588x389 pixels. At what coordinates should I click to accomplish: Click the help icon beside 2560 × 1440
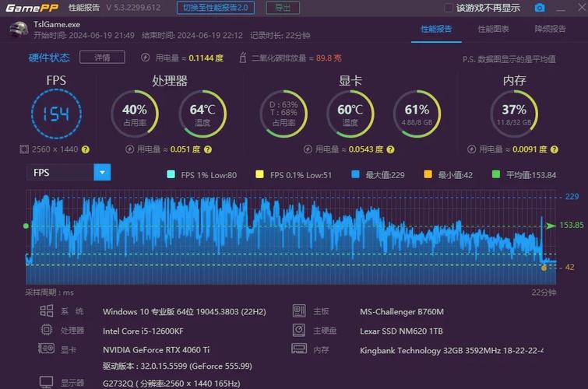point(86,149)
